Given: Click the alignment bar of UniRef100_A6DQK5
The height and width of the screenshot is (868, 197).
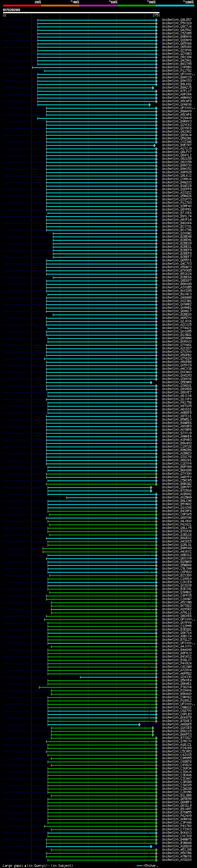Looking at the screenshot, I should pos(94,725).
